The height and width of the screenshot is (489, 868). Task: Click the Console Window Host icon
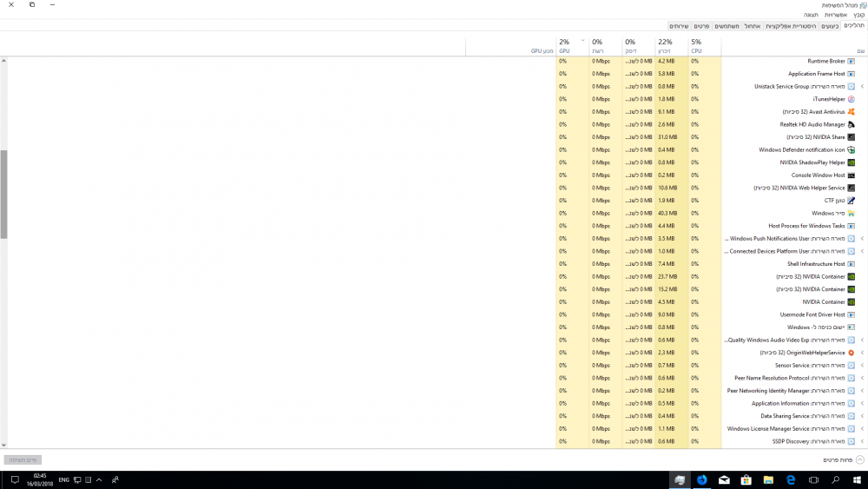pos(852,175)
